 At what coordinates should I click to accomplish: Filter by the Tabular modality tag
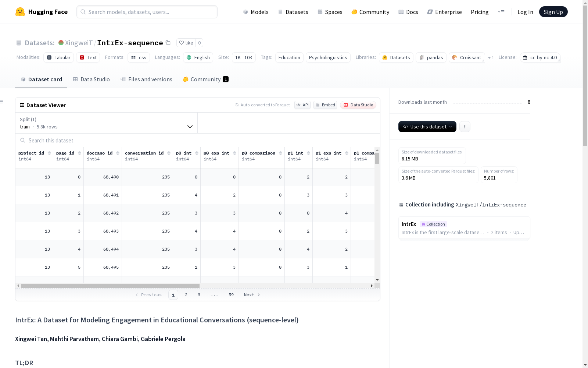coord(59,57)
